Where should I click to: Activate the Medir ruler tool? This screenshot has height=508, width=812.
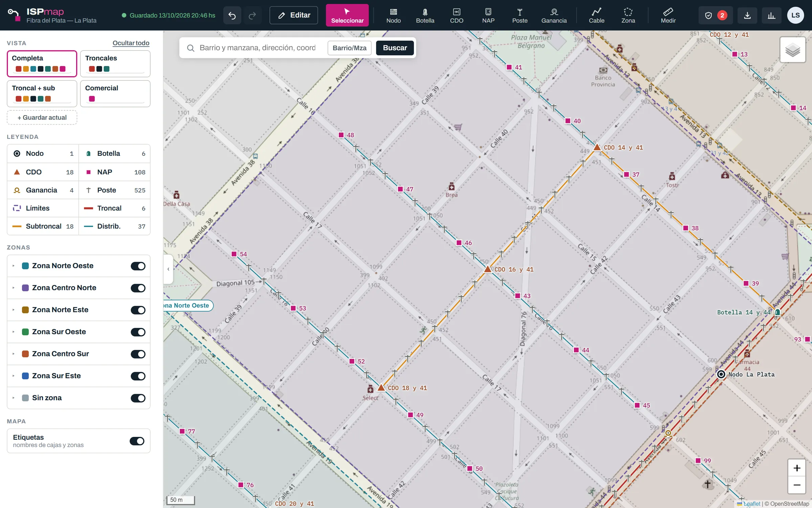[x=668, y=15]
